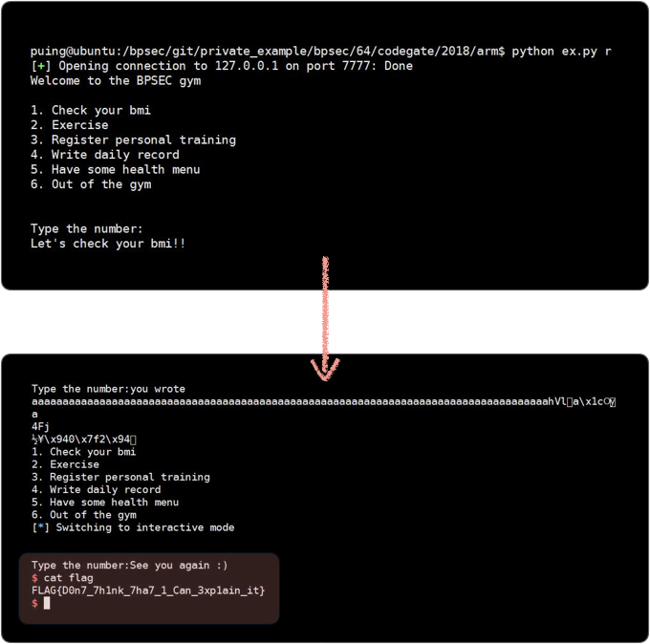Select "2. Exercise" in the upper terminal

point(69,125)
